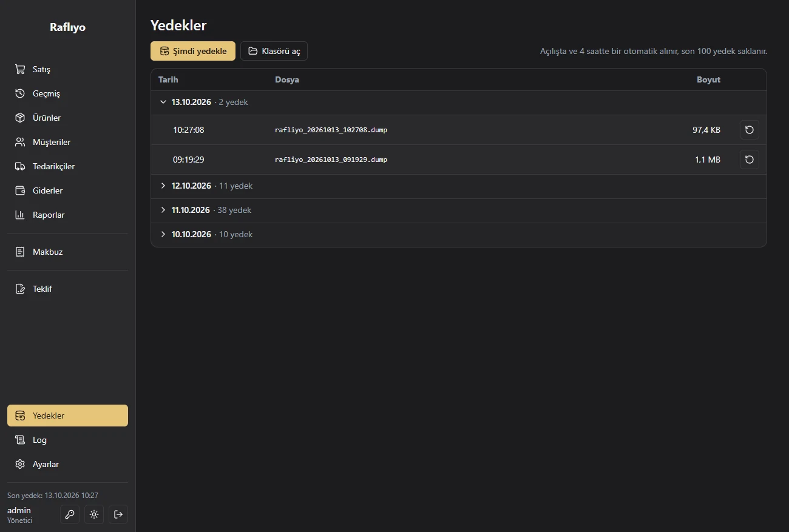789x532 pixels.
Task: Click the Klasörü aç button
Action: point(274,51)
